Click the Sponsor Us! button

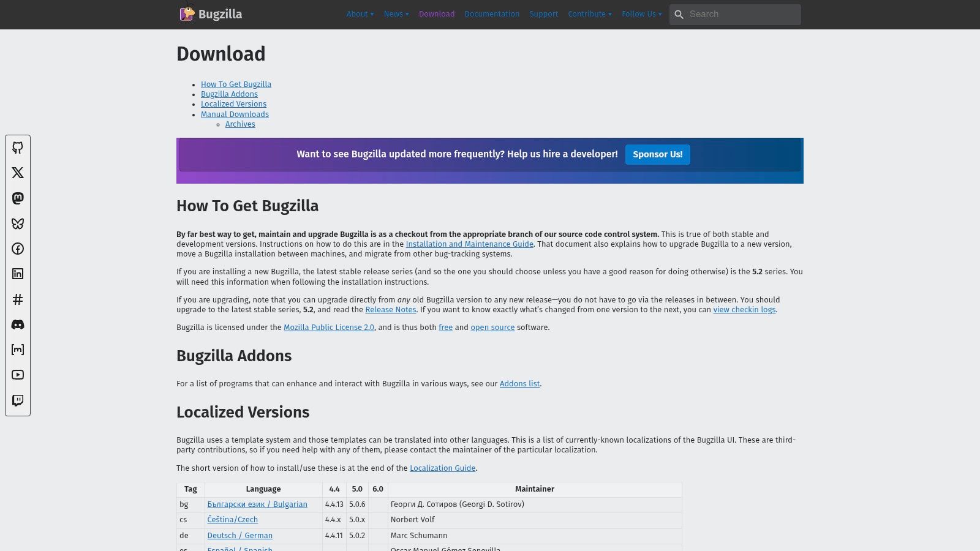658,154
